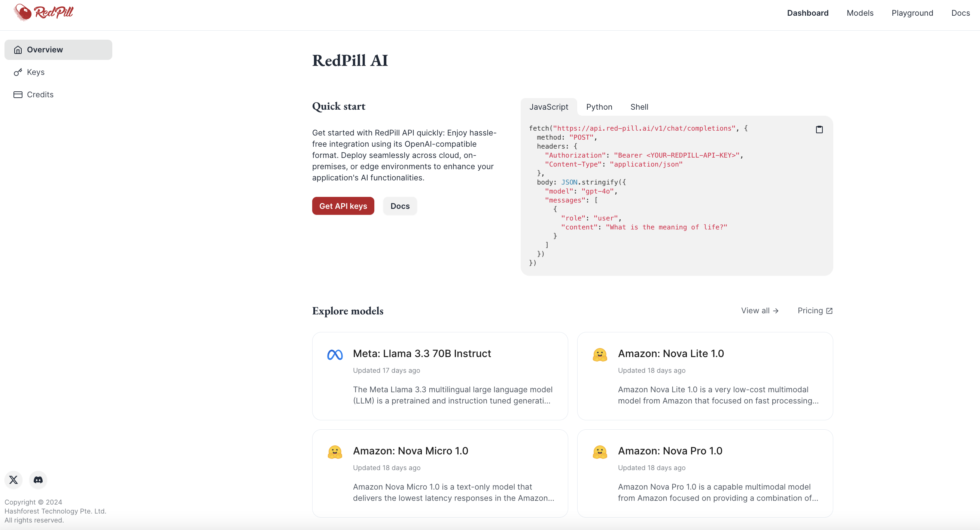Image resolution: width=980 pixels, height=530 pixels.
Task: Click the Docs button under Quick start
Action: (400, 206)
